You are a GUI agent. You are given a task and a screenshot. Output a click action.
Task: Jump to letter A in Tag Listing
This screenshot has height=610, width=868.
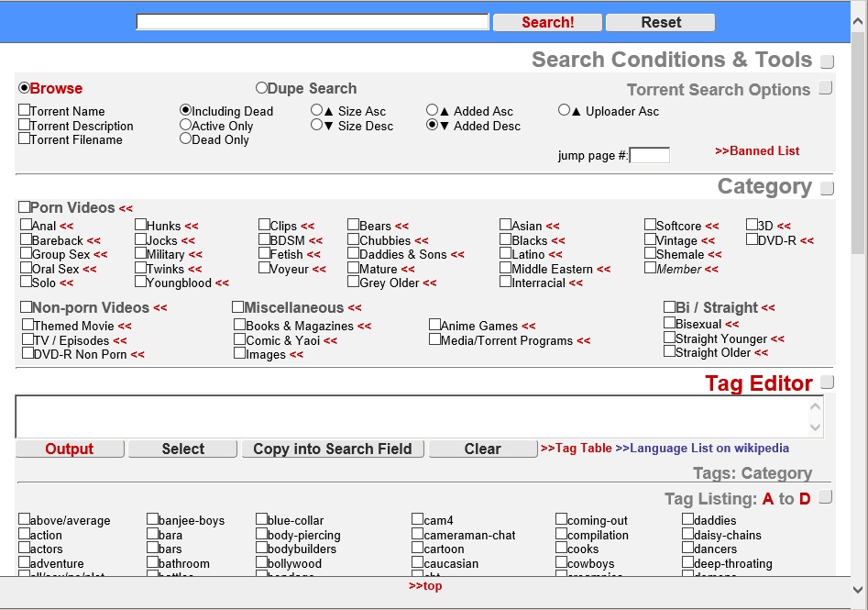767,499
